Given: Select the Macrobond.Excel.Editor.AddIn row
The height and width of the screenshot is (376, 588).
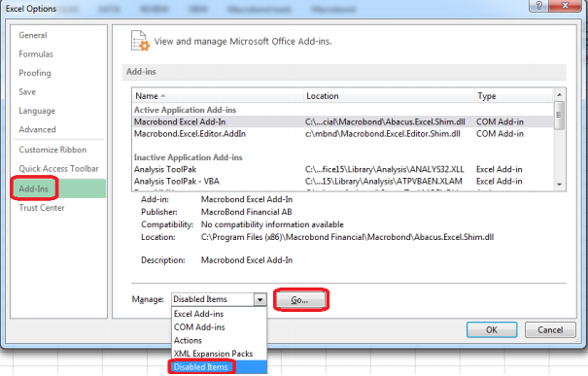Looking at the screenshot, I should [x=343, y=134].
